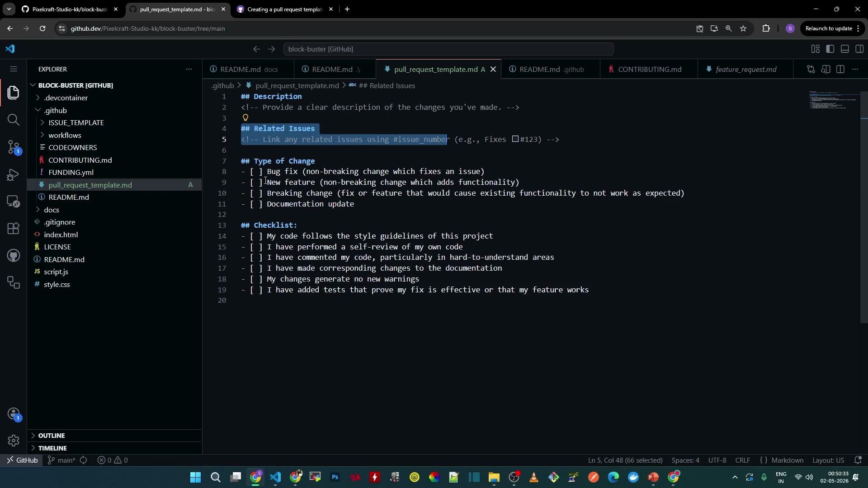Expand the .devcontainer folder
The image size is (868, 488).
[115, 98]
